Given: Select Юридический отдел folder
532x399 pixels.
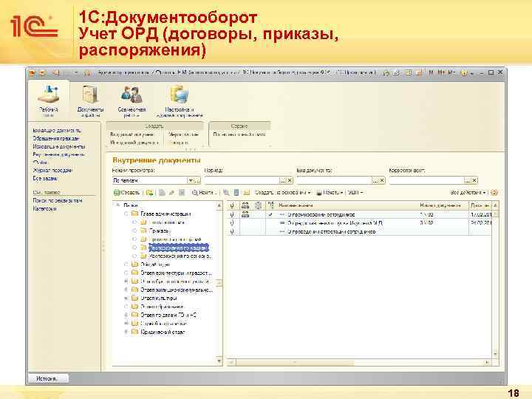Looking at the screenshot, I should tap(163, 332).
